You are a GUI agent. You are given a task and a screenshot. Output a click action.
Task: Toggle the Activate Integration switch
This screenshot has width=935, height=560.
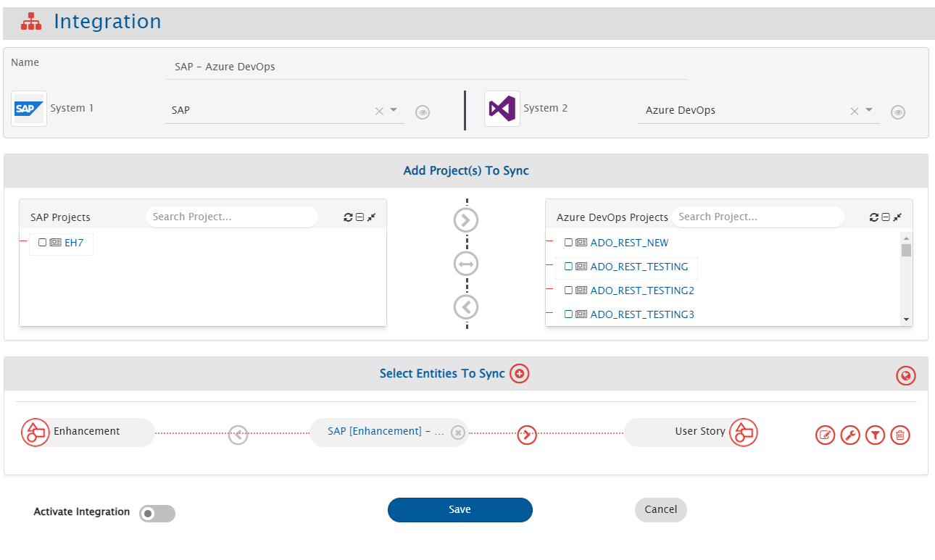coord(157,514)
